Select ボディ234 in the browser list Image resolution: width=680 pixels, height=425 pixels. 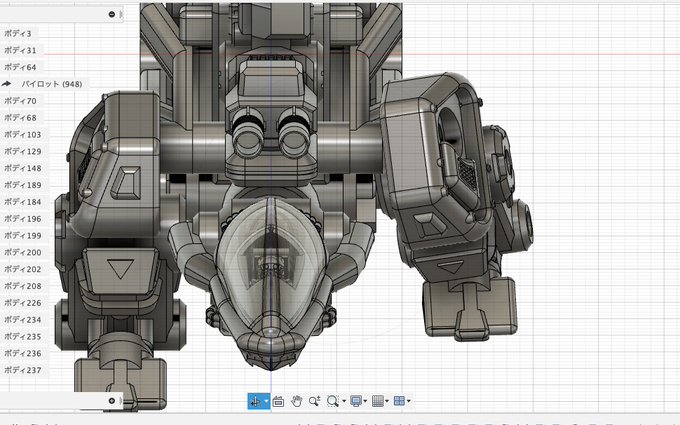point(23,320)
